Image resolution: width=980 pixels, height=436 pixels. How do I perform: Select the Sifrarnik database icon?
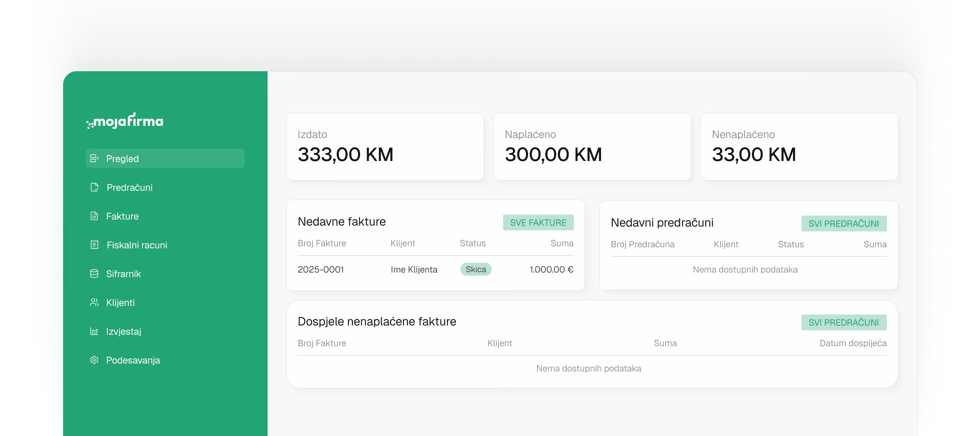click(94, 273)
